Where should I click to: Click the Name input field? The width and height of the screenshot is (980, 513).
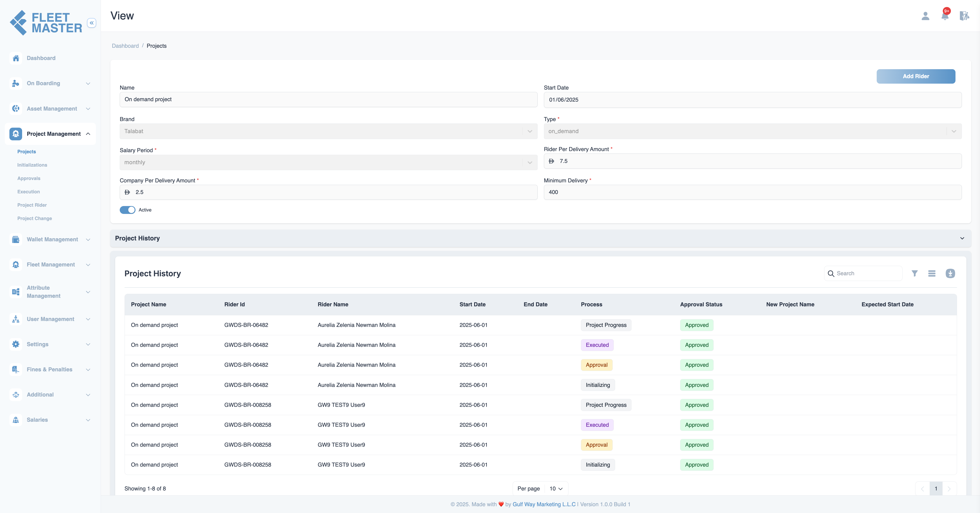point(328,99)
